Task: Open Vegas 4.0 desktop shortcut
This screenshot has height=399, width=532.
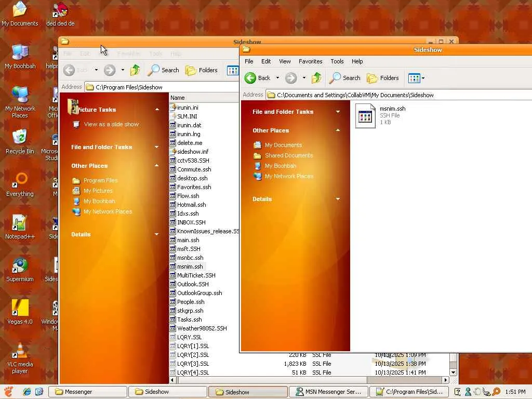Action: click(x=20, y=312)
